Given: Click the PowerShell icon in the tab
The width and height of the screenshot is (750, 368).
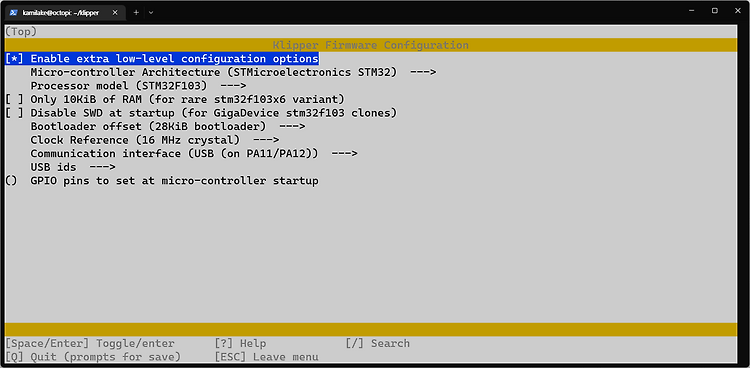Looking at the screenshot, I should [14, 12].
